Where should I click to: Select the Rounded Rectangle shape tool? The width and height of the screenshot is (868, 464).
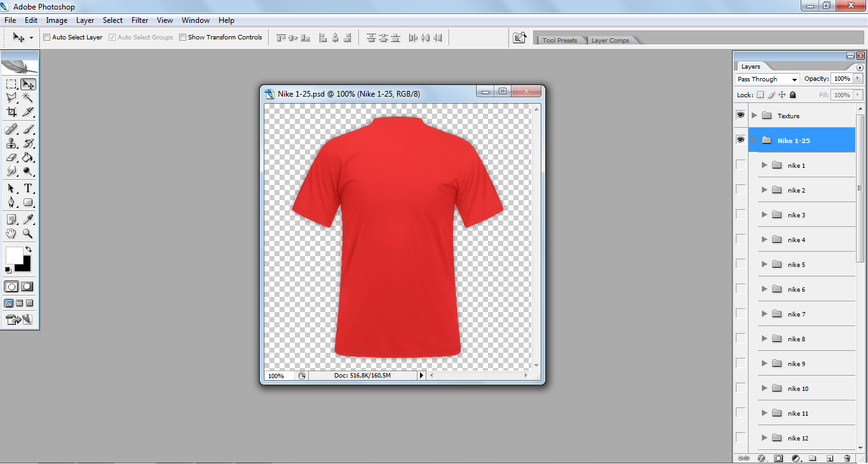[x=28, y=202]
